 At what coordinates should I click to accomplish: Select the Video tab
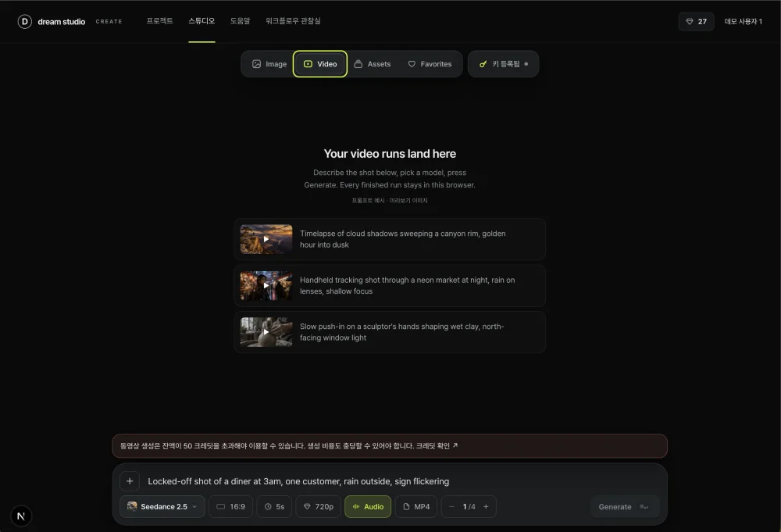point(320,64)
